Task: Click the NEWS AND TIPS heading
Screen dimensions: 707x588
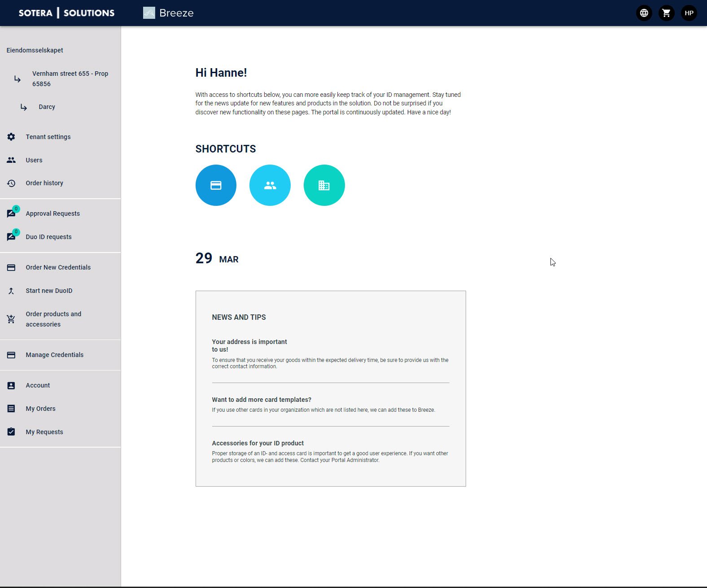Action: click(239, 317)
